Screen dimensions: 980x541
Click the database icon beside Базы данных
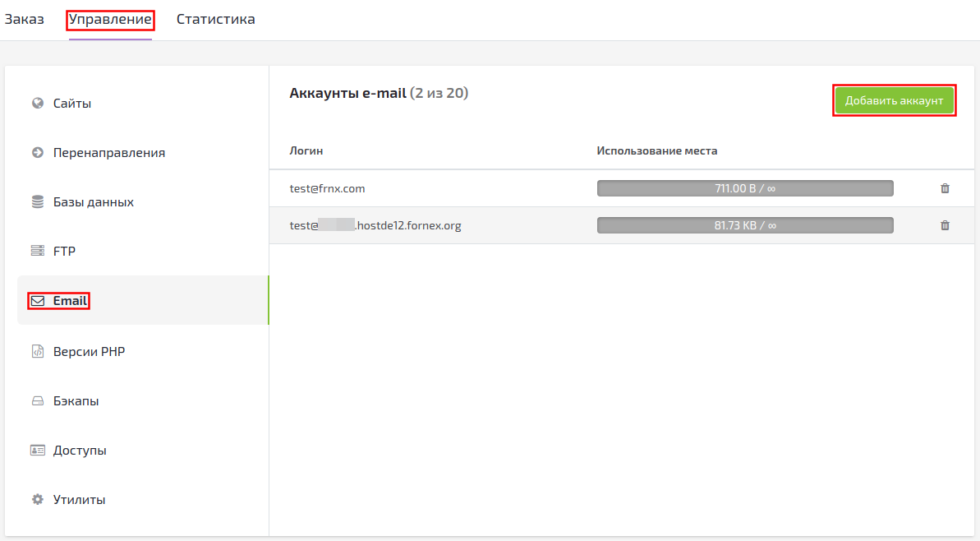tap(37, 202)
